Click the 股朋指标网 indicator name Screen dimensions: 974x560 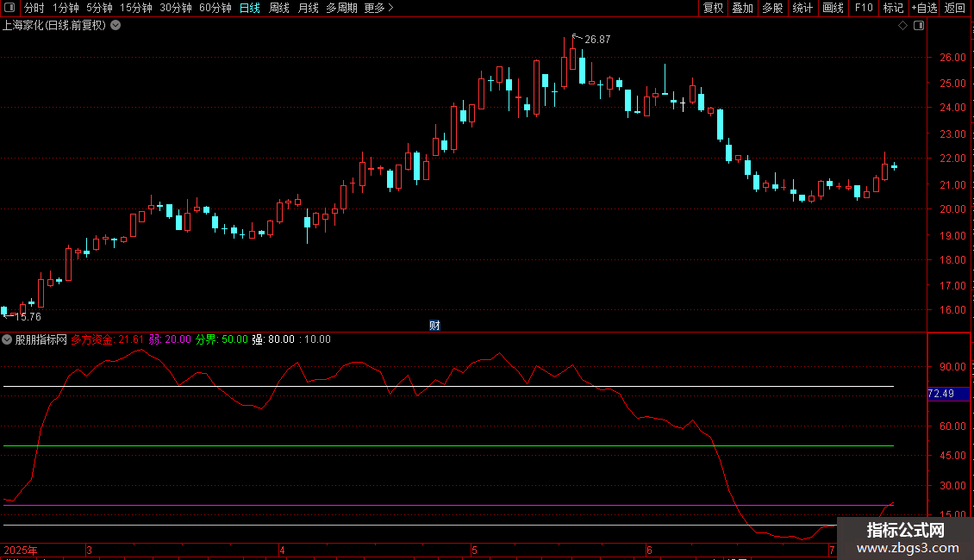click(x=41, y=339)
